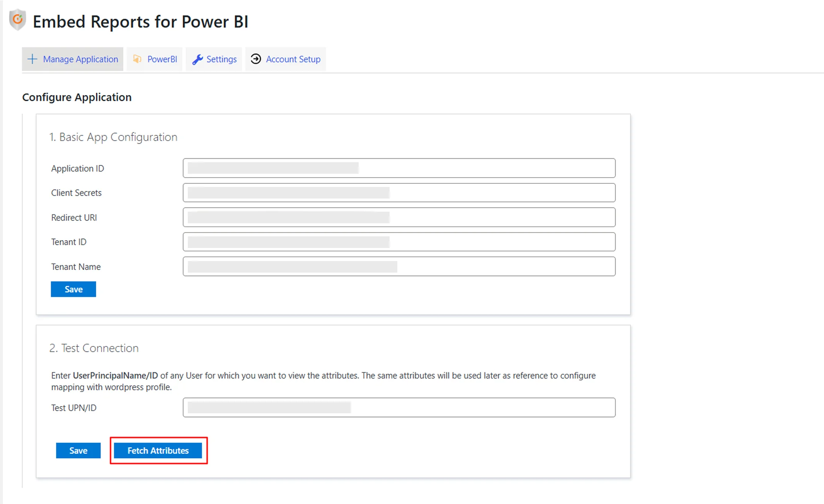Viewport: 824px width, 504px height.
Task: Switch to the PowerBI tab
Action: (155, 59)
